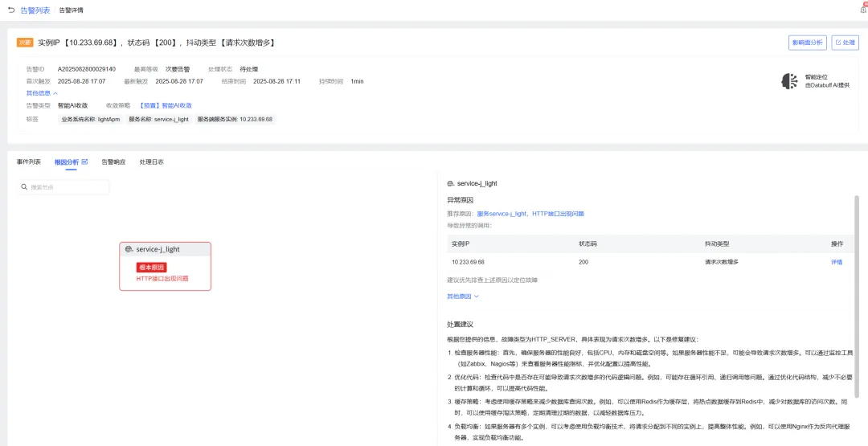Click the 200 status code cell
Viewport: 868px width, 446px height.
[583, 262]
